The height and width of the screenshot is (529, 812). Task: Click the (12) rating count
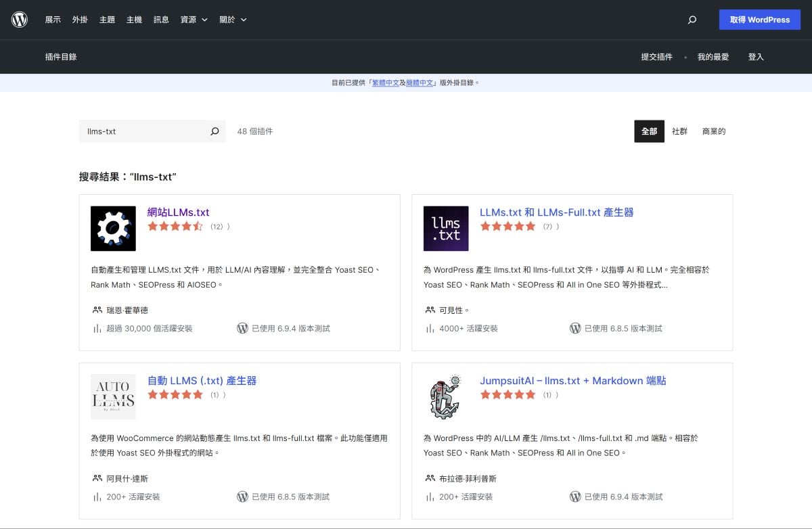pos(217,227)
